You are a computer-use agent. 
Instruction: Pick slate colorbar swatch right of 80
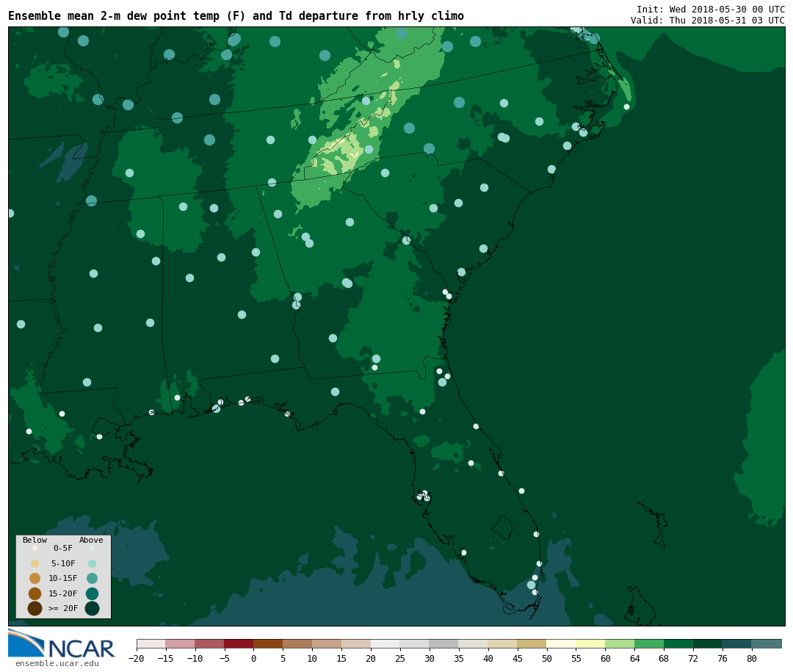pyautogui.click(x=767, y=643)
